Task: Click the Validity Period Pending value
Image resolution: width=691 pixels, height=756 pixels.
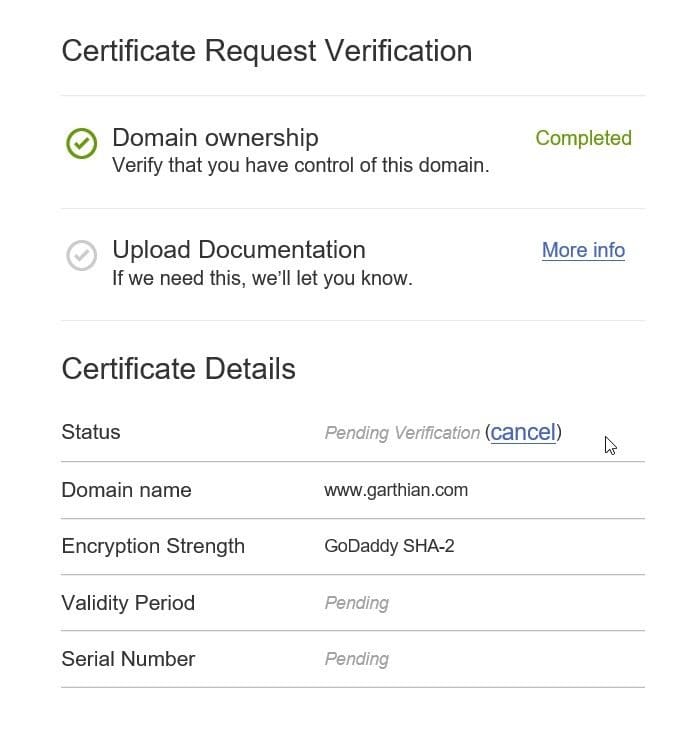Action: (357, 603)
